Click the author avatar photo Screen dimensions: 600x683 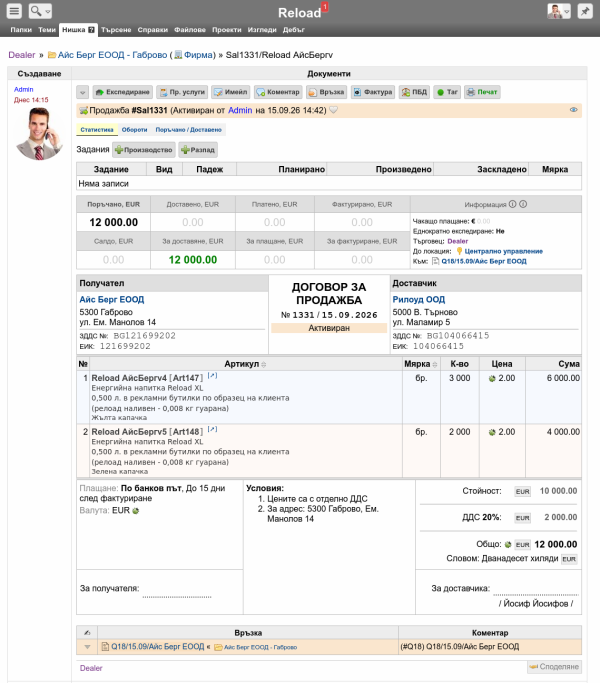(x=39, y=134)
